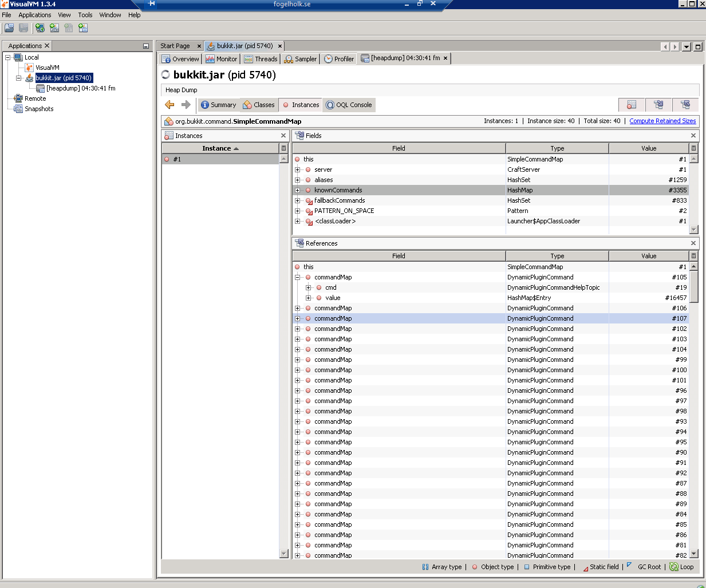This screenshot has width=706, height=588.
Task: Open column chooser icon in the References table header
Action: point(693,256)
